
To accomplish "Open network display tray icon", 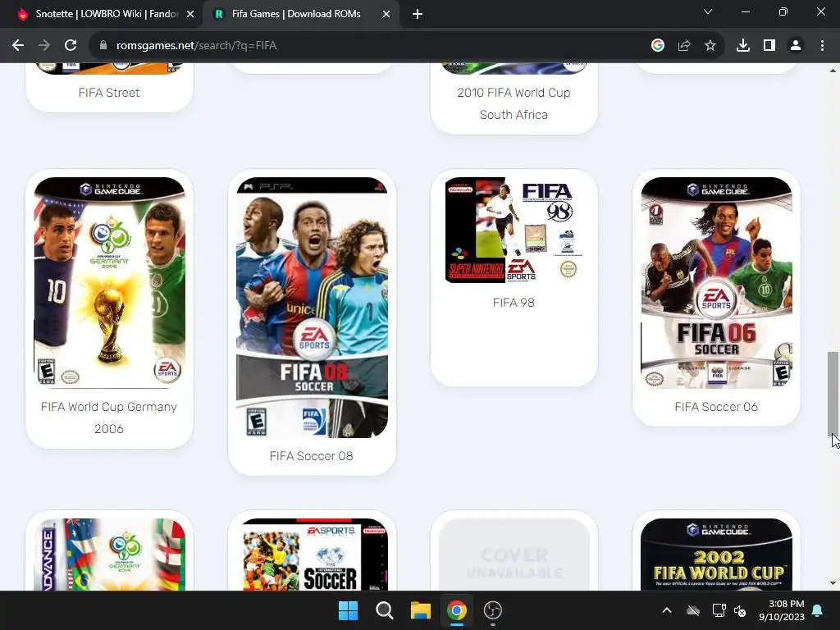I will pyautogui.click(x=719, y=610).
